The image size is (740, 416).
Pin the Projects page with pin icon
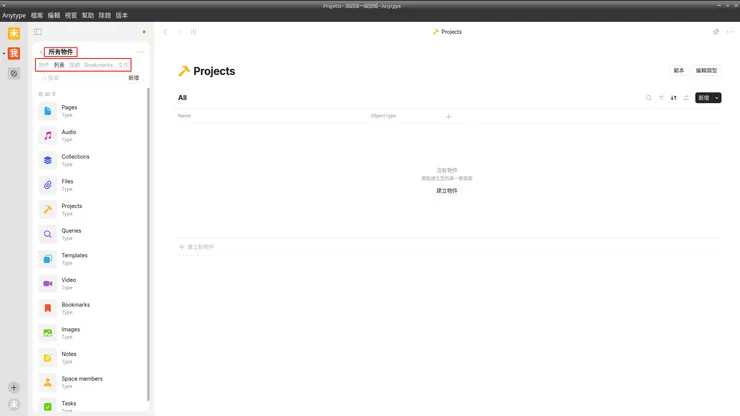716,32
